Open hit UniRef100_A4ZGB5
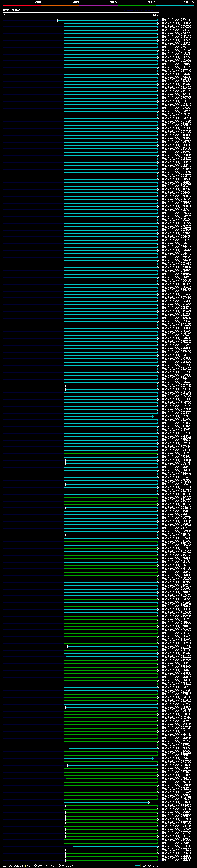 click(x=177, y=81)
